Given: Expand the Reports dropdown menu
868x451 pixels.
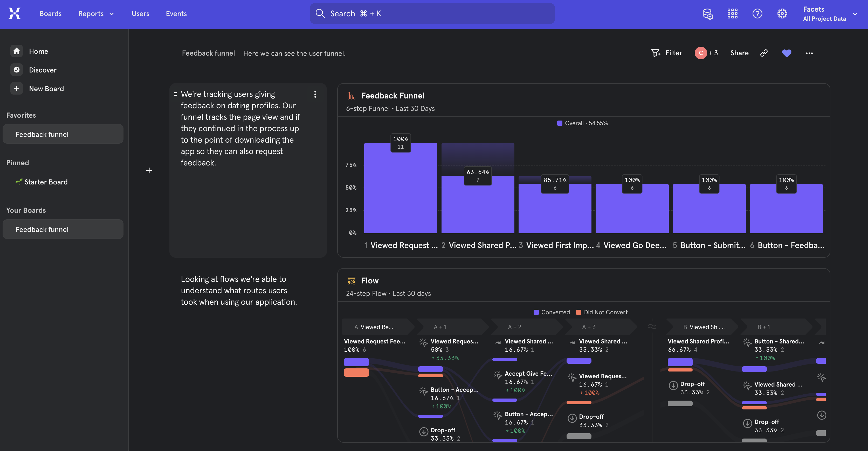Looking at the screenshot, I should point(96,14).
